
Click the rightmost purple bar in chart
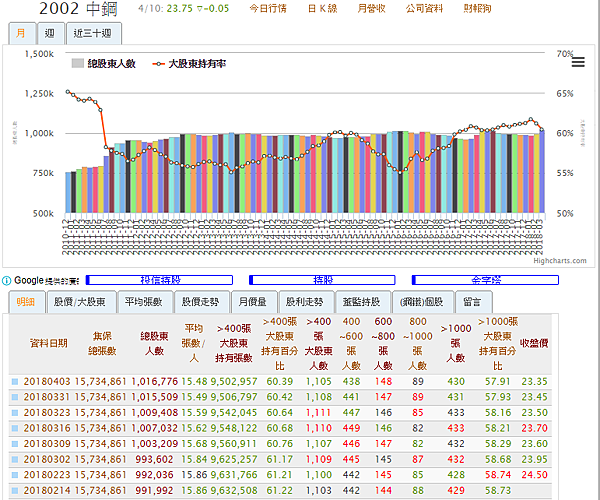click(542, 172)
